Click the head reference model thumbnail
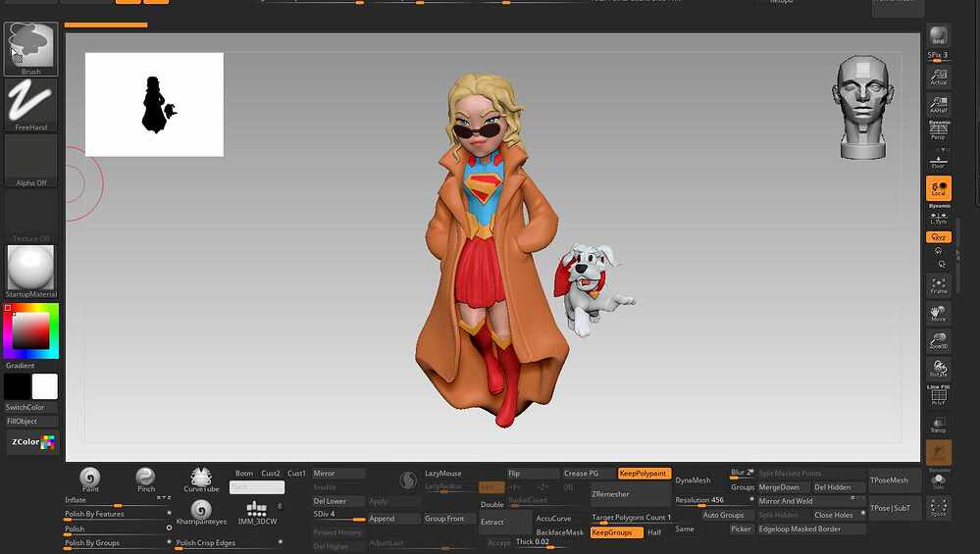Image resolution: width=980 pixels, height=554 pixels. (862, 107)
